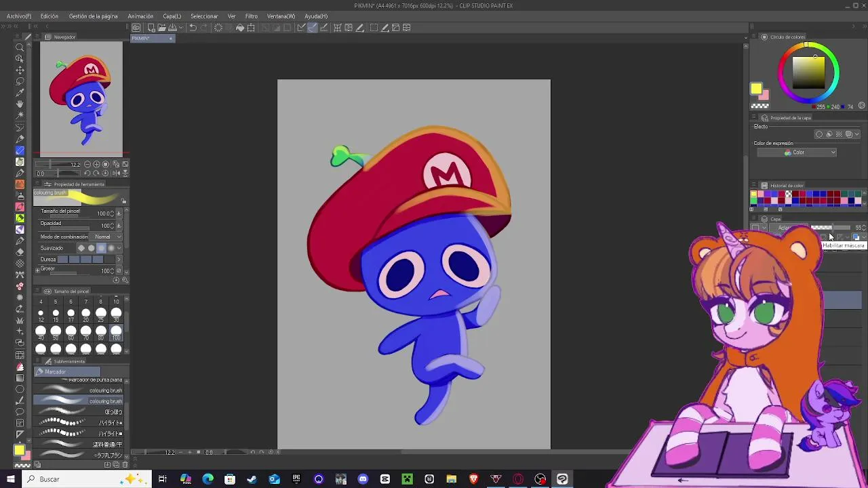The width and height of the screenshot is (868, 488).
Task: Open the Capa(L) menu
Action: pyautogui.click(x=172, y=16)
